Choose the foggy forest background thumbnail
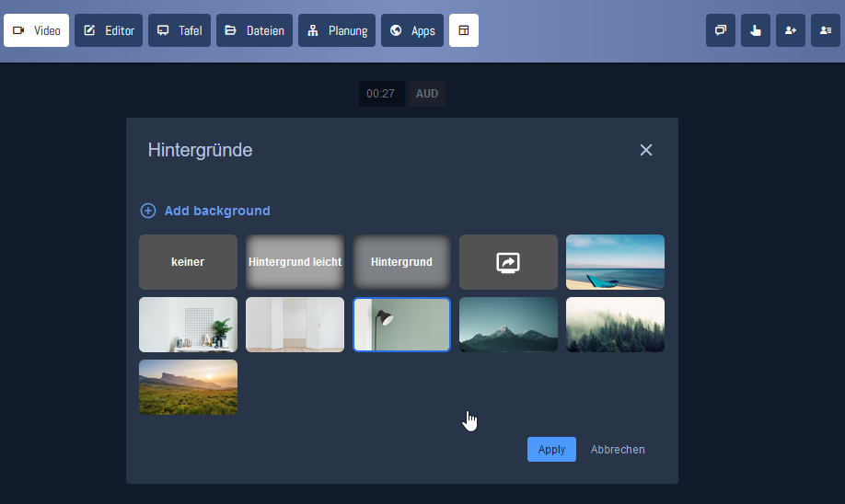 pyautogui.click(x=615, y=325)
